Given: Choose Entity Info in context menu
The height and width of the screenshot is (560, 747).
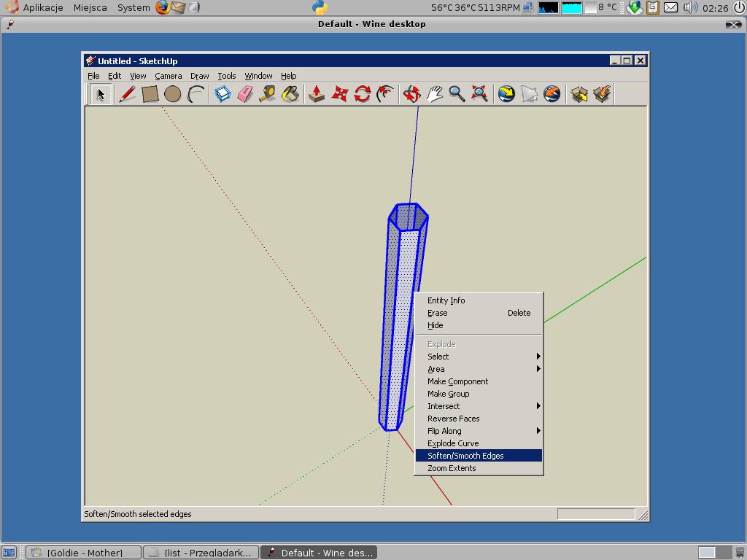Looking at the screenshot, I should [479, 300].
